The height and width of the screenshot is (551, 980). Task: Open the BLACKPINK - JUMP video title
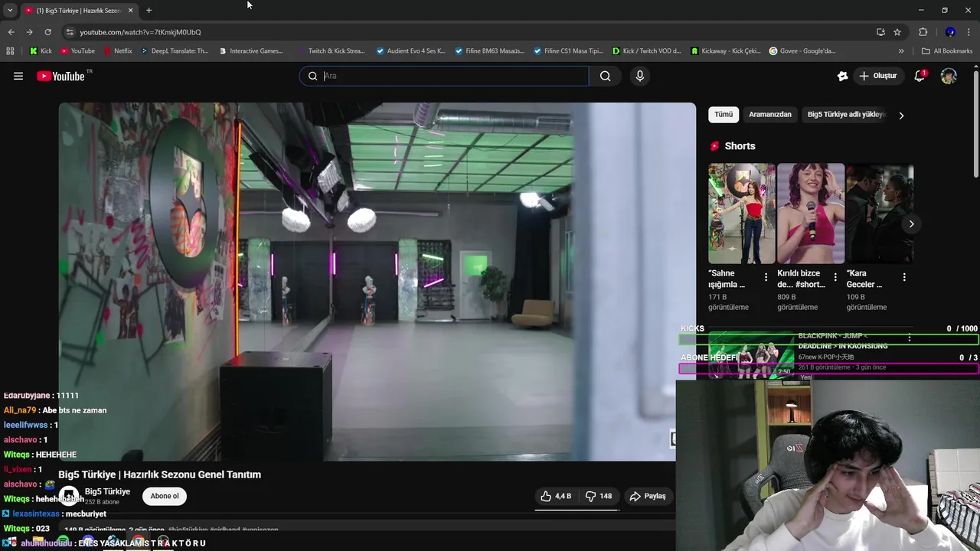843,341
